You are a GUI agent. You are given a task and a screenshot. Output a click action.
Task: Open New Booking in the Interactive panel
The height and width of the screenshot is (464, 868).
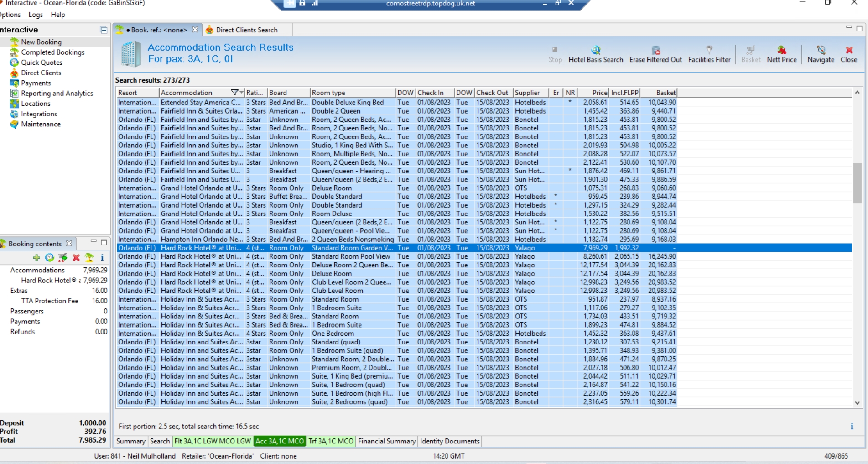(x=41, y=42)
